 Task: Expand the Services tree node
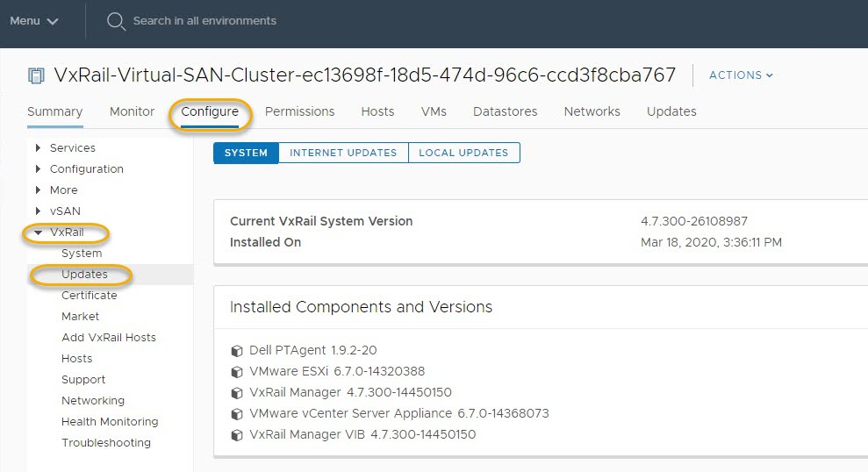pyautogui.click(x=38, y=148)
